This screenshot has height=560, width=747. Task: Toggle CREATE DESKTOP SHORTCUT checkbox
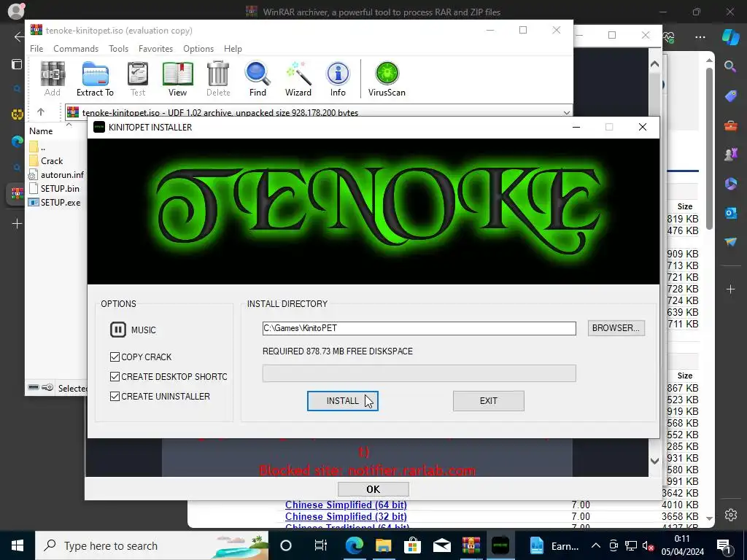tap(115, 377)
